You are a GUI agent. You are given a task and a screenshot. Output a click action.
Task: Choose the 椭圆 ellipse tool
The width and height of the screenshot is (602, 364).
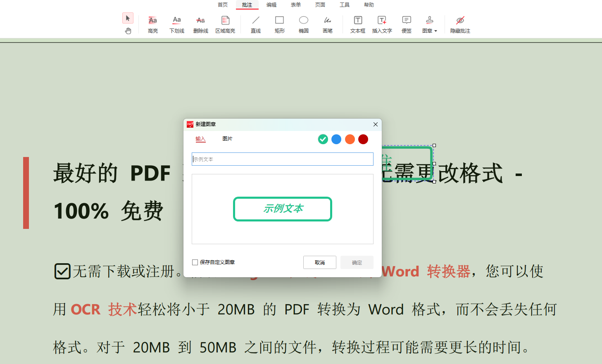click(x=304, y=25)
